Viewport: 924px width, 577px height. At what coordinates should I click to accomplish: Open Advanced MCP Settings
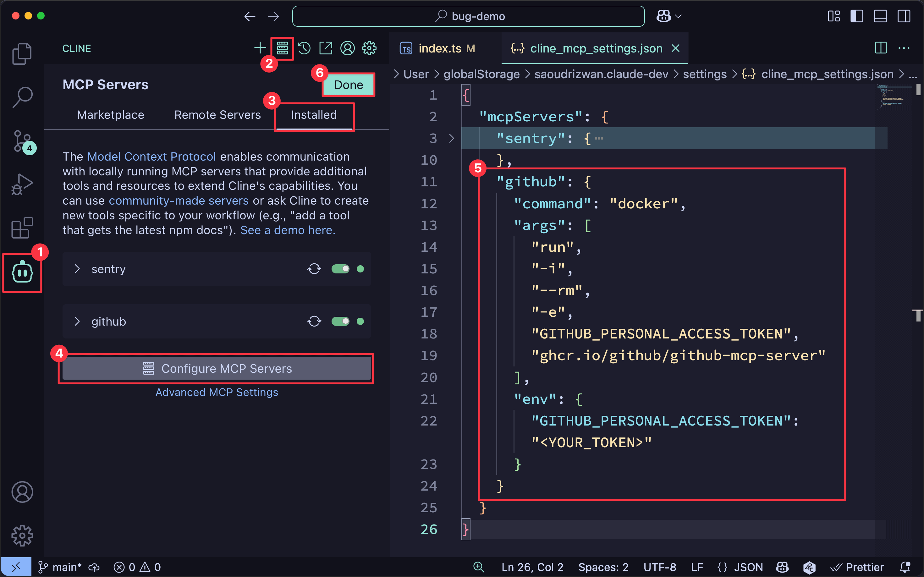pos(217,392)
